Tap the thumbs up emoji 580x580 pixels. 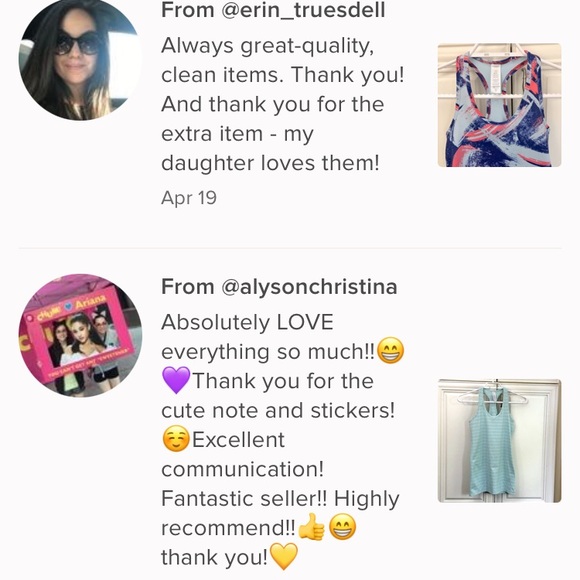coord(311,527)
